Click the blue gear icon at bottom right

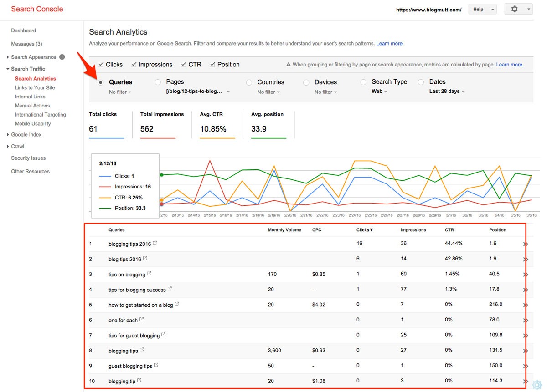[x=537, y=385]
